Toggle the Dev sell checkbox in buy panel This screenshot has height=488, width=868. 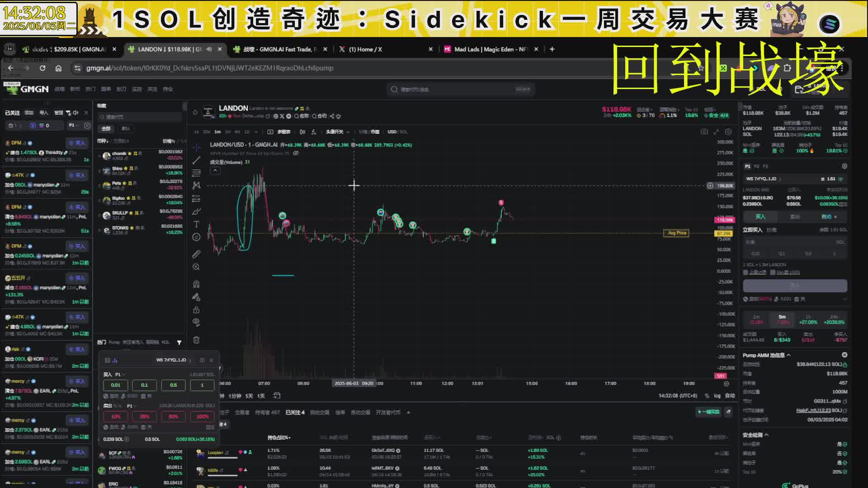click(x=773, y=272)
